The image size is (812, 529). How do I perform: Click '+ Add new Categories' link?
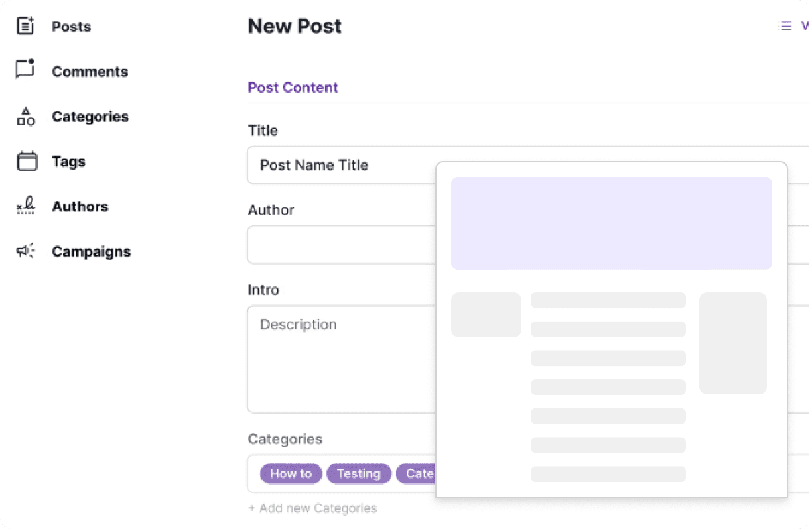pyautogui.click(x=312, y=508)
